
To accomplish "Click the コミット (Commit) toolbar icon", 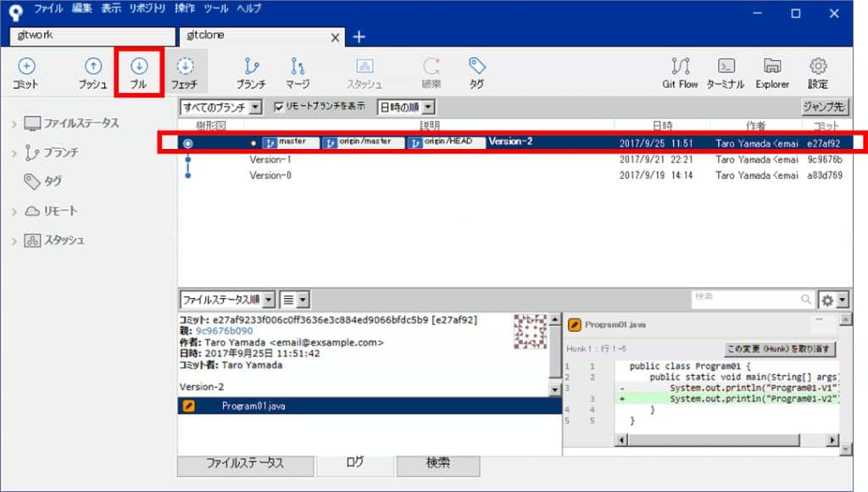I will [x=25, y=72].
